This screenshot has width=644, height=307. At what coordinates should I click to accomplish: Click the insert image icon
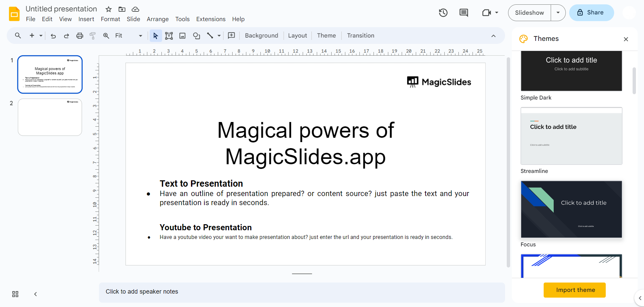182,36
